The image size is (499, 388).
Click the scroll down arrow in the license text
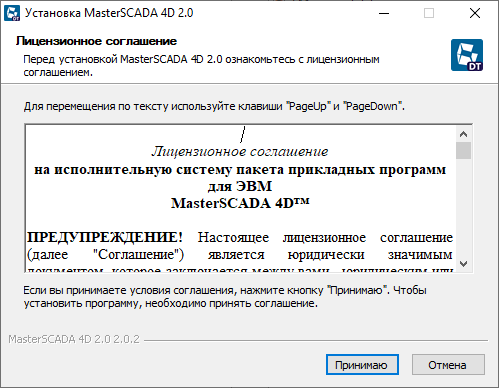[x=463, y=264]
